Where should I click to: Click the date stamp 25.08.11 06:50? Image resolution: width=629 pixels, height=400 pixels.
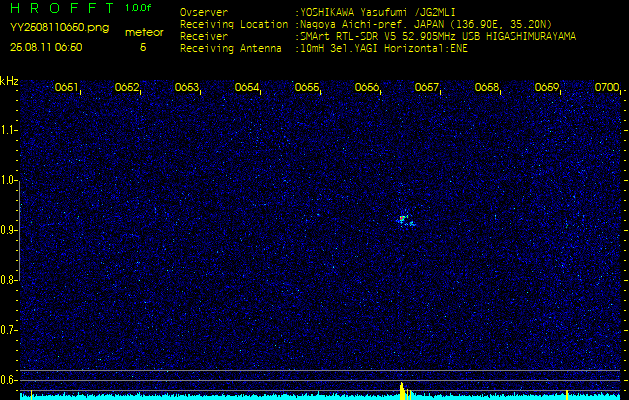click(x=46, y=47)
